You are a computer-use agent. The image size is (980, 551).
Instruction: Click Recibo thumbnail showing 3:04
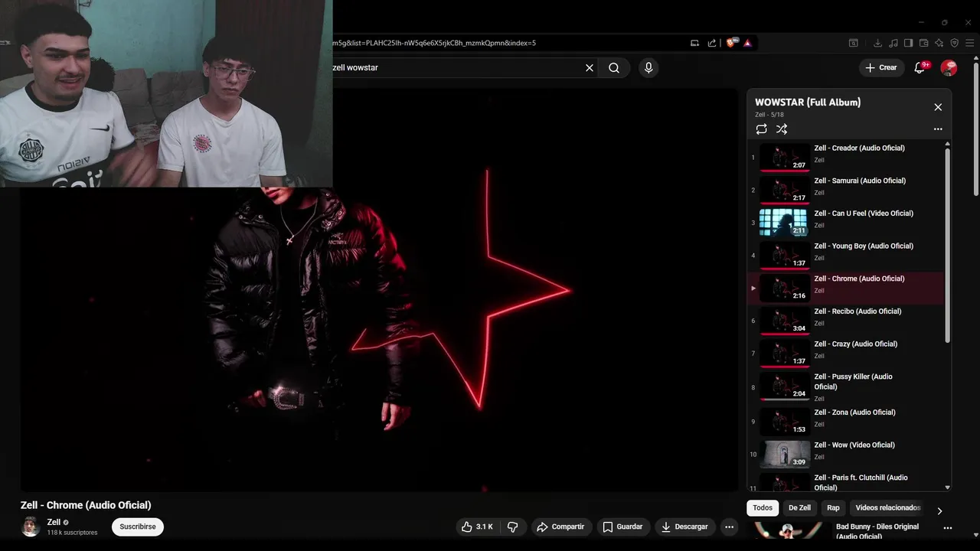784,320
